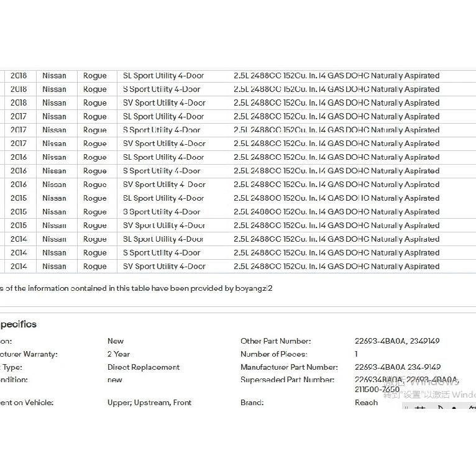Select the condition value "New" with capital N
The height and width of the screenshot is (476, 476).
(x=116, y=341)
